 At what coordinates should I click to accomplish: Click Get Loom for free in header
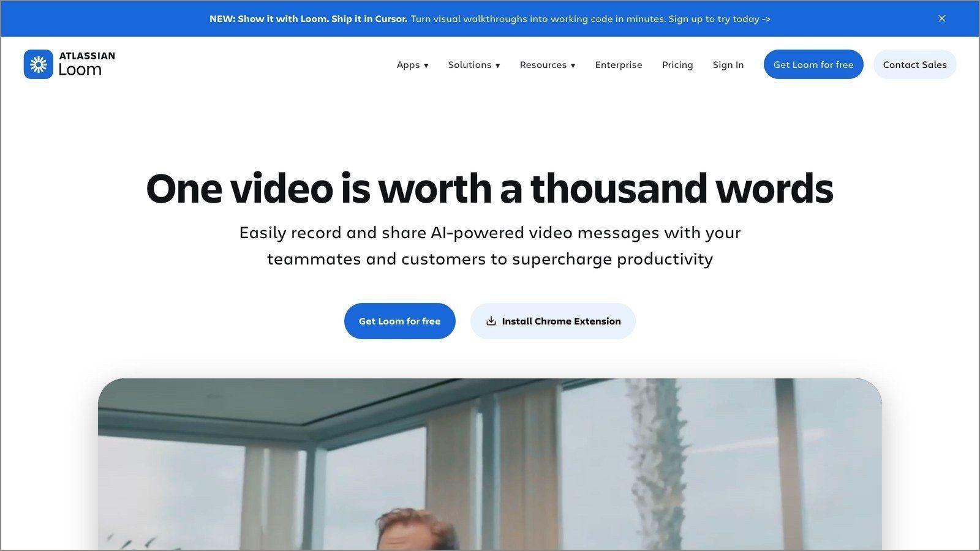point(813,64)
